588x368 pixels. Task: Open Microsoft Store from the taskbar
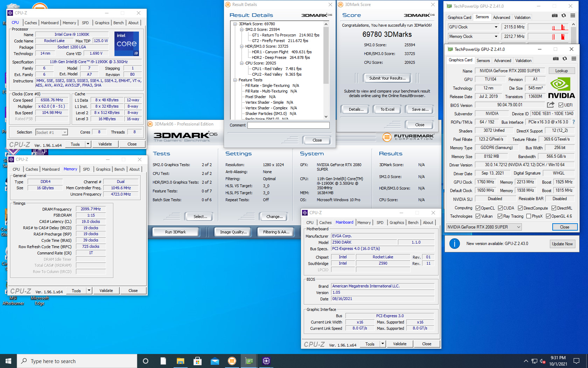pyautogui.click(x=197, y=361)
